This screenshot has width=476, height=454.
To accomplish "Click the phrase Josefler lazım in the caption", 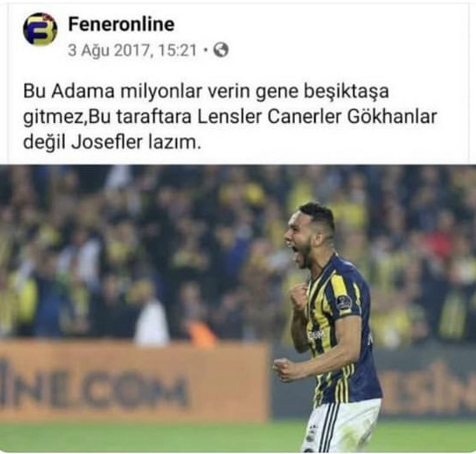I will pos(136,142).
